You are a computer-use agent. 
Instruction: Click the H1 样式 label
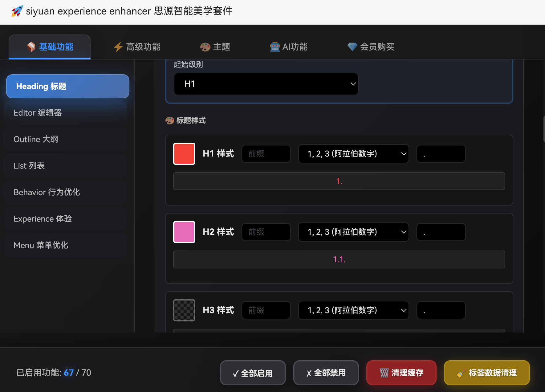(x=218, y=154)
